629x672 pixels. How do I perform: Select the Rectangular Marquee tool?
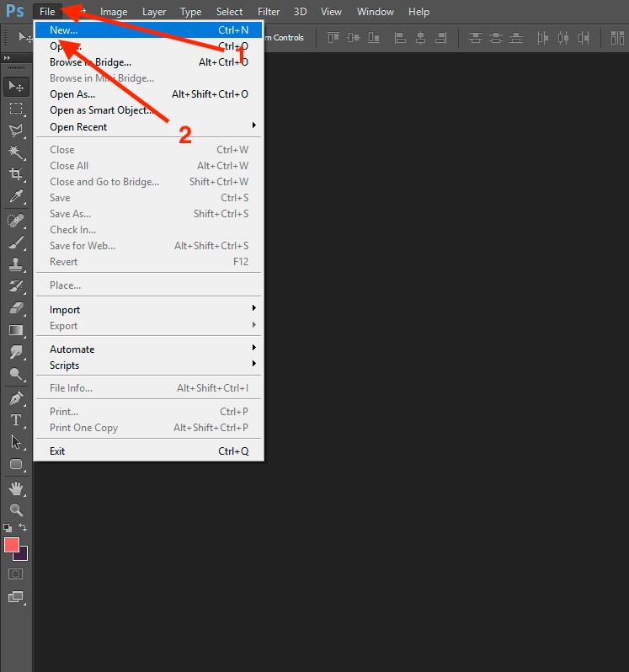click(16, 109)
